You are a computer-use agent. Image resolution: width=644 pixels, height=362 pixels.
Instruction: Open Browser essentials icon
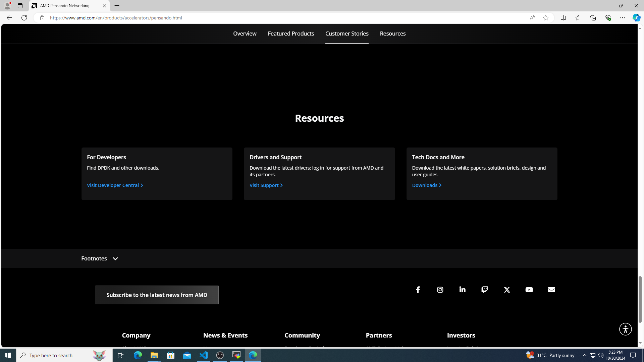coord(607,18)
